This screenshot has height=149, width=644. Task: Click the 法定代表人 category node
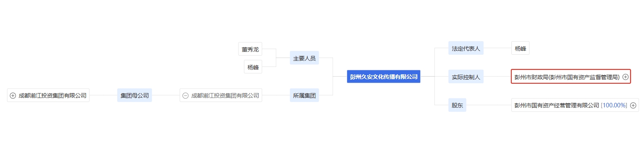pos(466,48)
